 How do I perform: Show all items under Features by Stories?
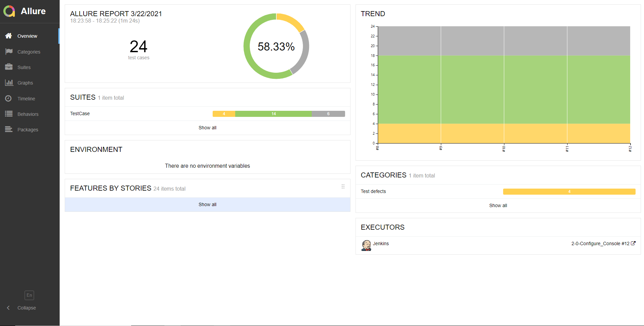207,204
